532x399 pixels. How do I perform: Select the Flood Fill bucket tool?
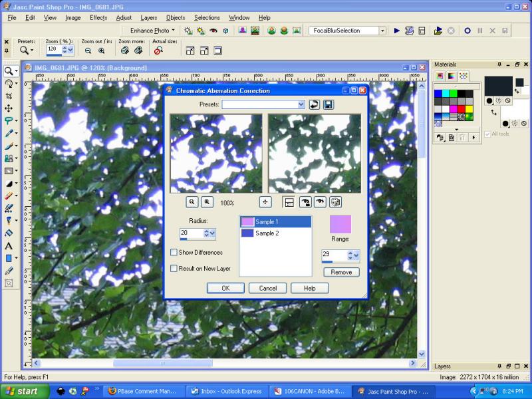(x=9, y=233)
